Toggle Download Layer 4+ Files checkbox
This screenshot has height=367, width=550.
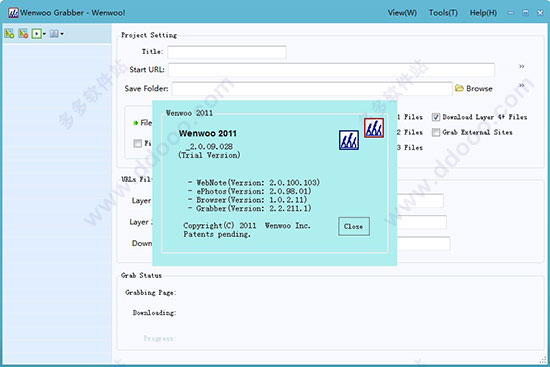tap(436, 117)
